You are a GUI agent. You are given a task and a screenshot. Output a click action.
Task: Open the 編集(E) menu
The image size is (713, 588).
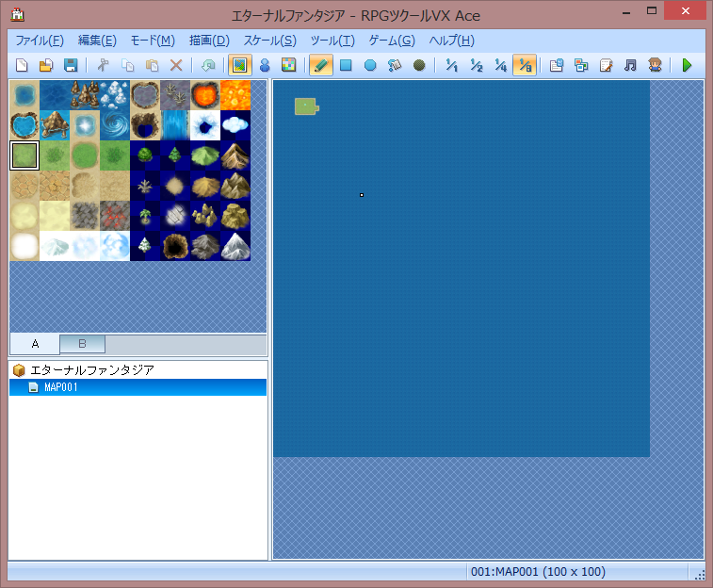pyautogui.click(x=97, y=41)
